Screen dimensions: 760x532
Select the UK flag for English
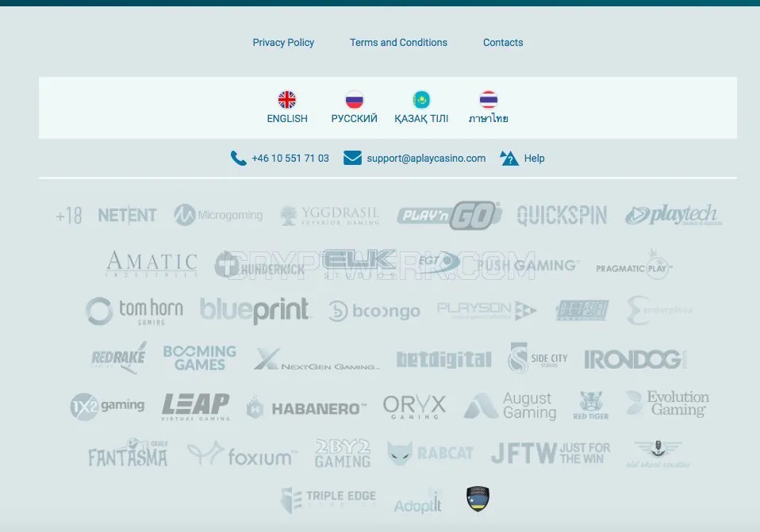pos(287,100)
